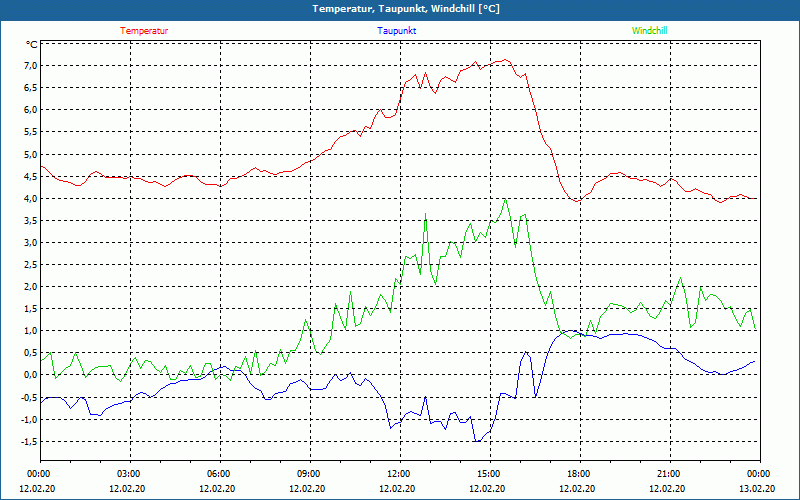This screenshot has width=800, height=500.
Task: Click the 3,0 y-axis value
Action: tap(31, 242)
